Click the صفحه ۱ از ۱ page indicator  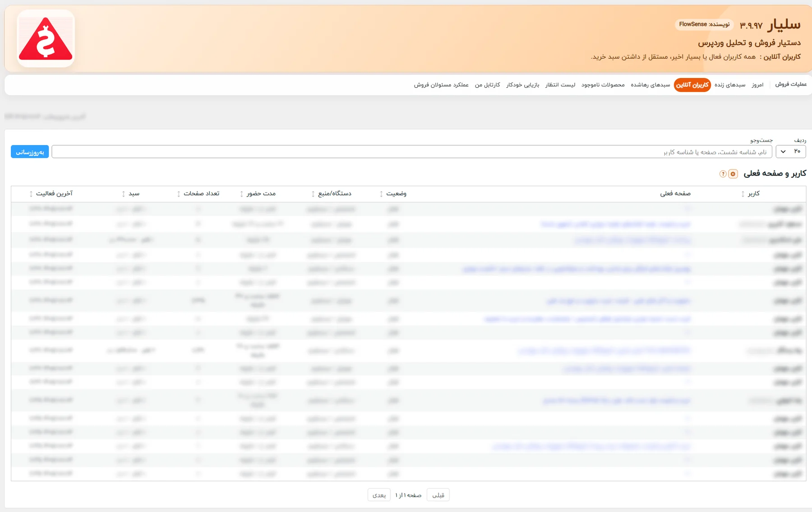(x=408, y=495)
